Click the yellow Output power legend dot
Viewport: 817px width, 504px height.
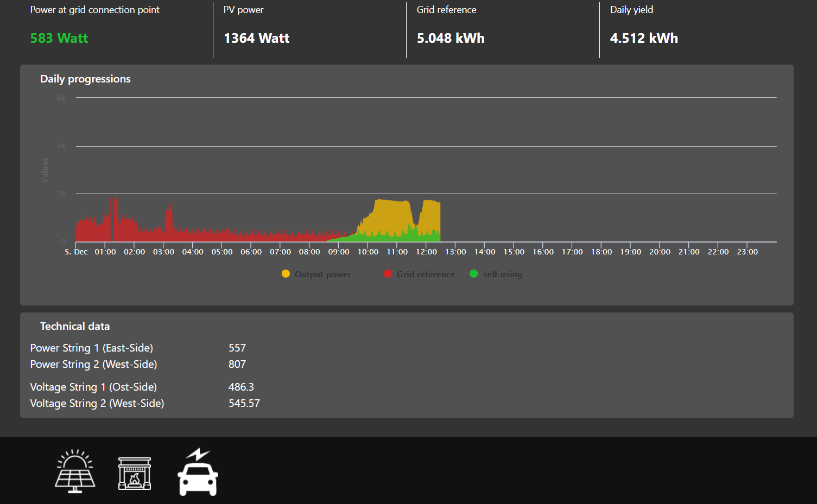click(x=286, y=274)
